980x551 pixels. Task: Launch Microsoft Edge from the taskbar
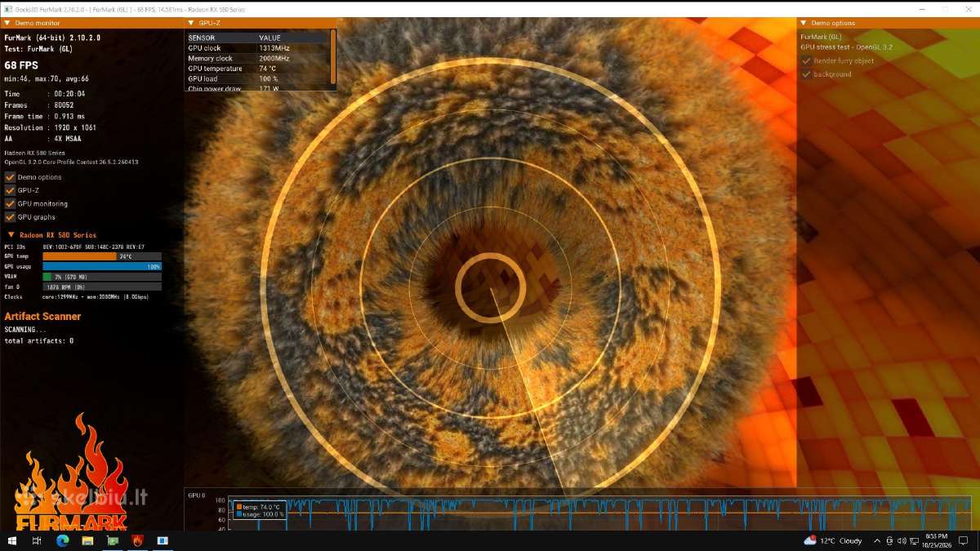pyautogui.click(x=63, y=540)
